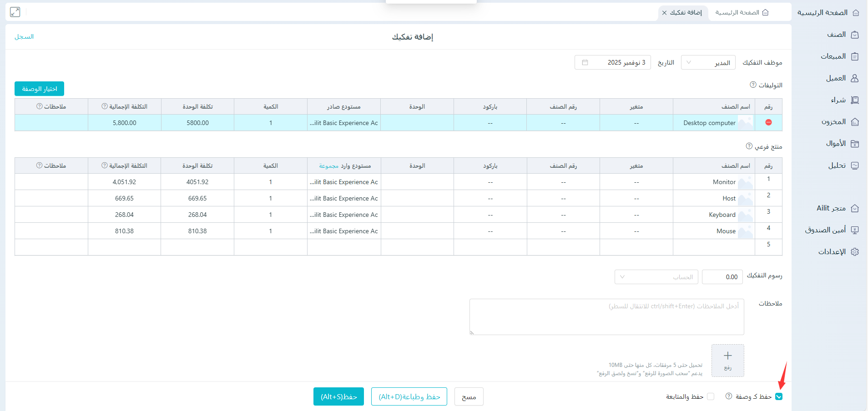This screenshot has height=411, width=868.
Task: Close the إضافة تفكيك tab
Action: [664, 13]
